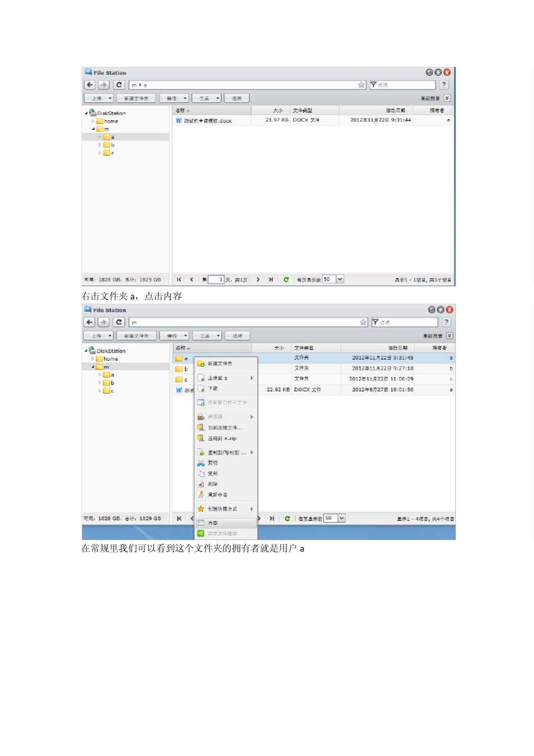Choose 内容 from the context menu
Screen dimensions: 534x756
coord(226,523)
